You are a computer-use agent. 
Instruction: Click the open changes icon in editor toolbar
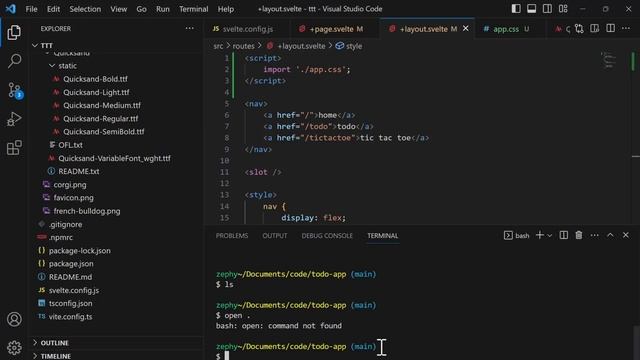(x=579, y=29)
